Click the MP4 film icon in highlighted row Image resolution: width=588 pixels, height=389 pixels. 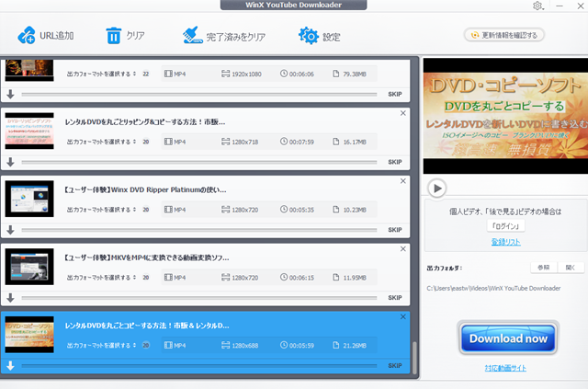tap(168, 345)
